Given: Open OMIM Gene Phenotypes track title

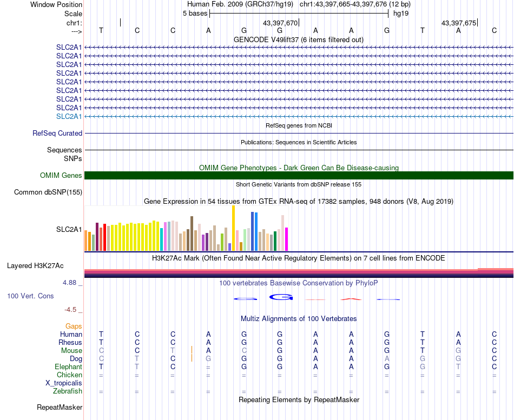Looking at the screenshot, I should [299, 168].
